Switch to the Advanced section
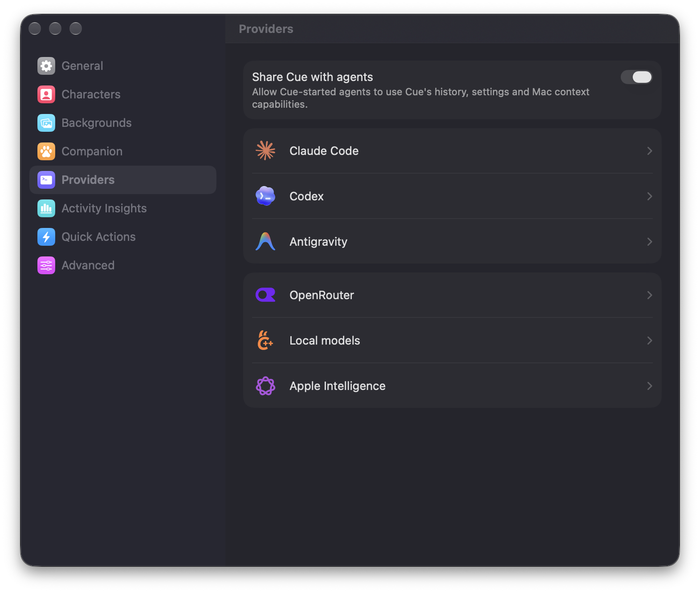700x593 pixels. click(123, 265)
